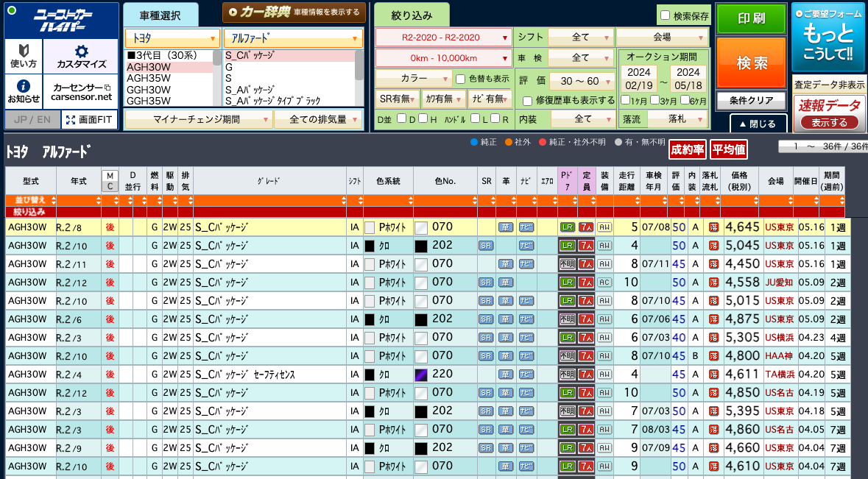Image resolution: width=868 pixels, height=479 pixels.
Task: Click the LR door icon in the 4,660 row
Action: (x=568, y=448)
